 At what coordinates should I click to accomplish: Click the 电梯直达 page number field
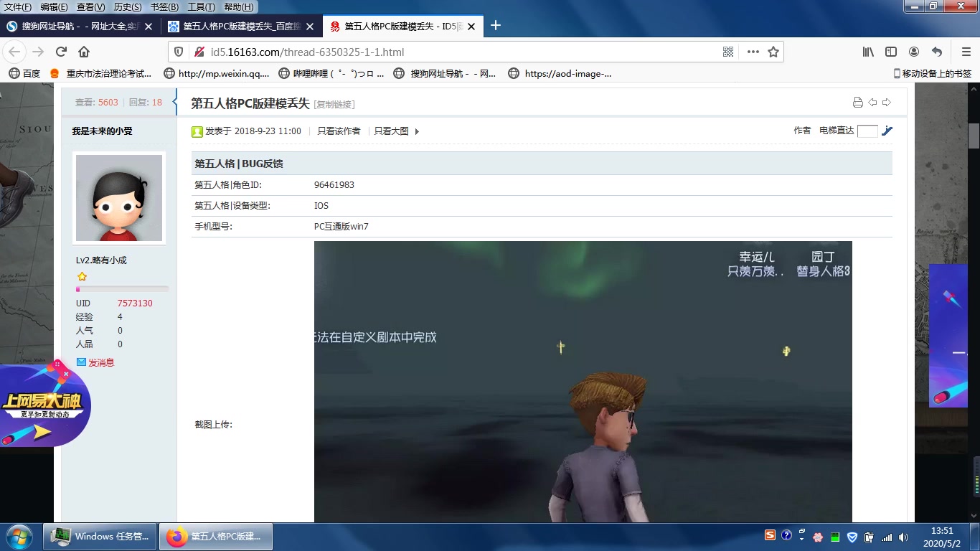tap(869, 131)
